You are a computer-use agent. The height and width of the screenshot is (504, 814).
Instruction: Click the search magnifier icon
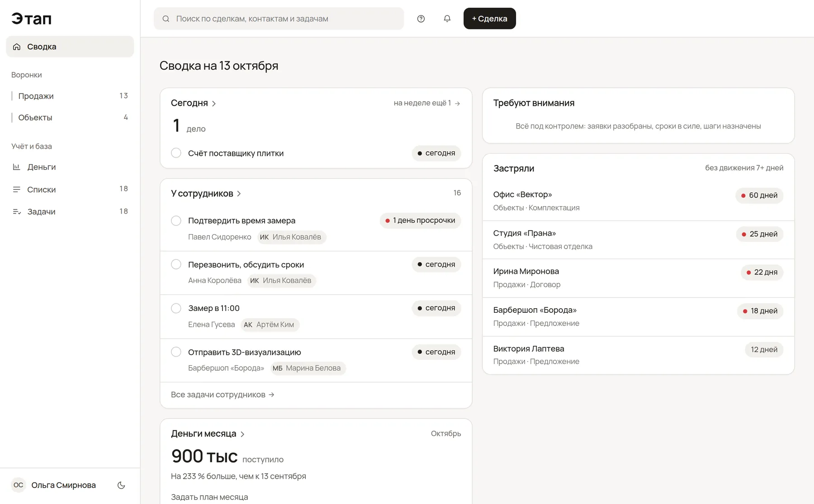point(166,19)
